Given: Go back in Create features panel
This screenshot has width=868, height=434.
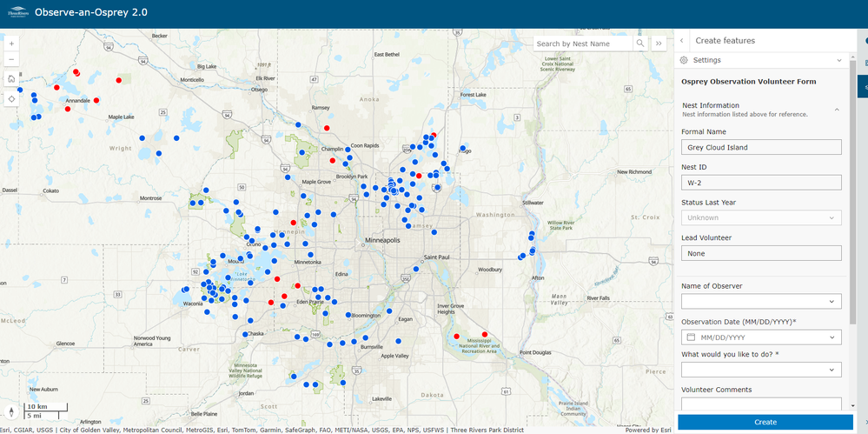Looking at the screenshot, I should (x=682, y=41).
